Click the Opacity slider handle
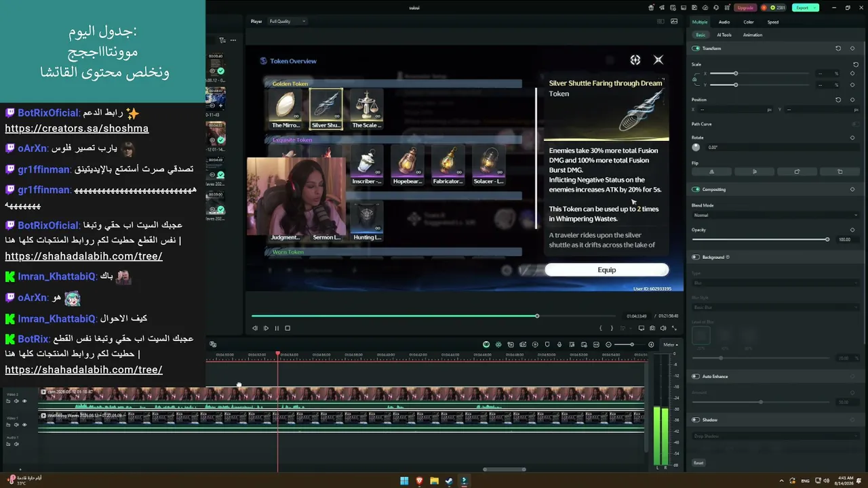The height and width of the screenshot is (488, 868). [x=827, y=239]
